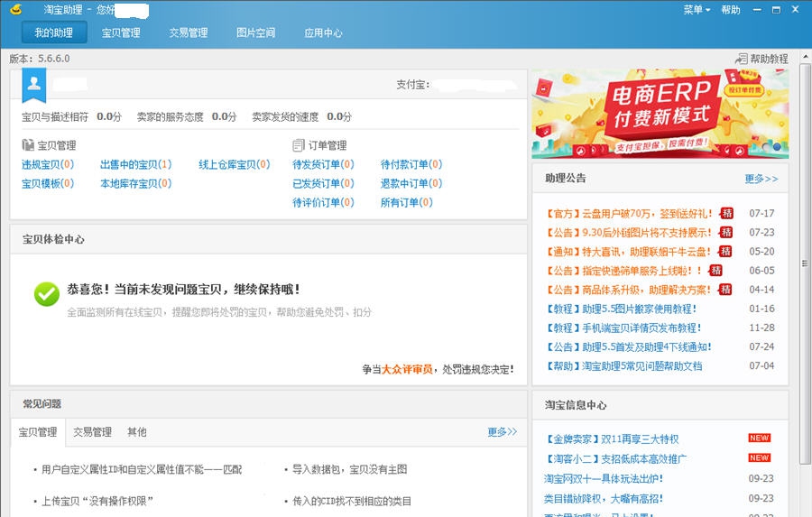The width and height of the screenshot is (812, 517).
Task: Open 所有订单(0) link
Action: (x=407, y=202)
